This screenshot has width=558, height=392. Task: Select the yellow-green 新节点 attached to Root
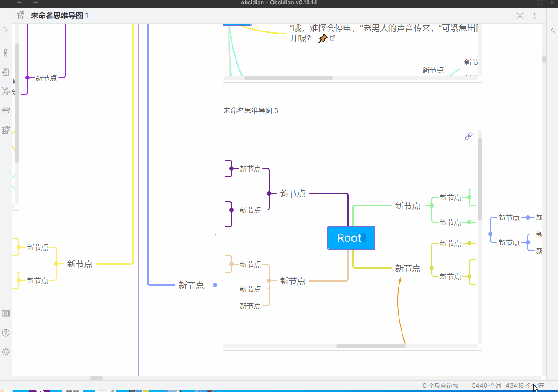coord(408,268)
